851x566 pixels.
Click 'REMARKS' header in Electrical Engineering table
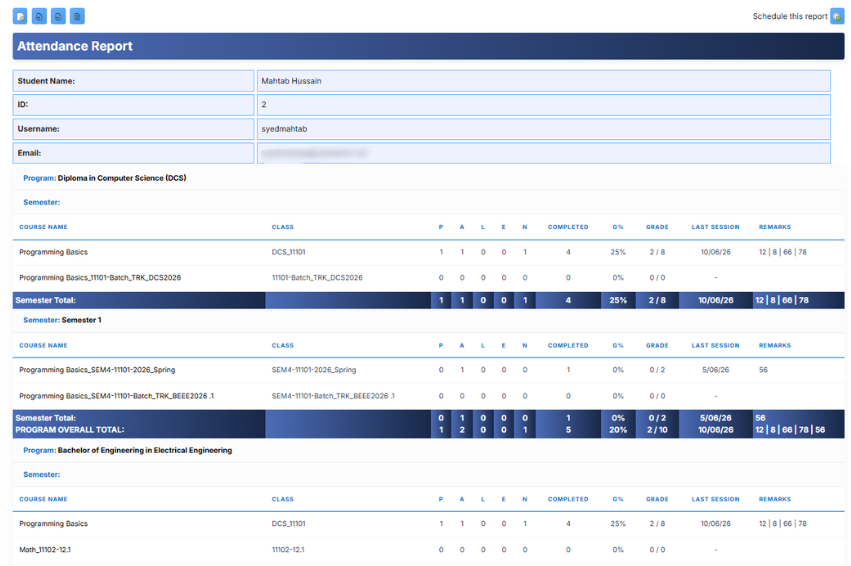click(774, 499)
